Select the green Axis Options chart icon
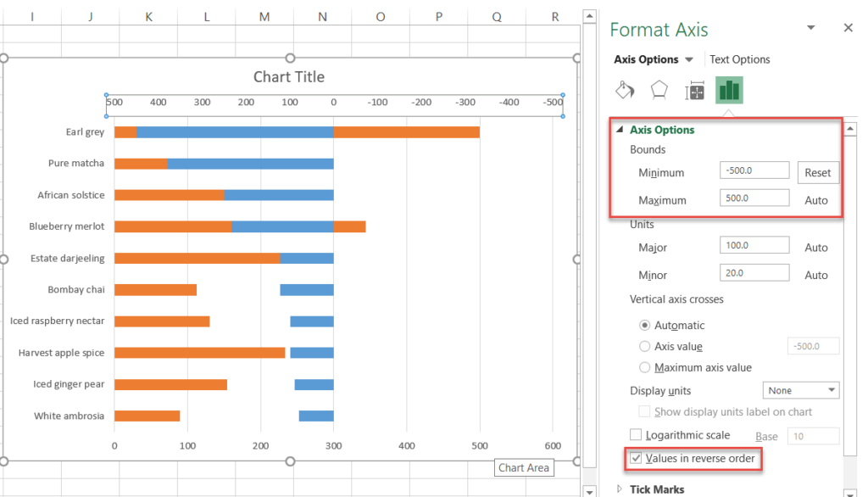 click(729, 88)
